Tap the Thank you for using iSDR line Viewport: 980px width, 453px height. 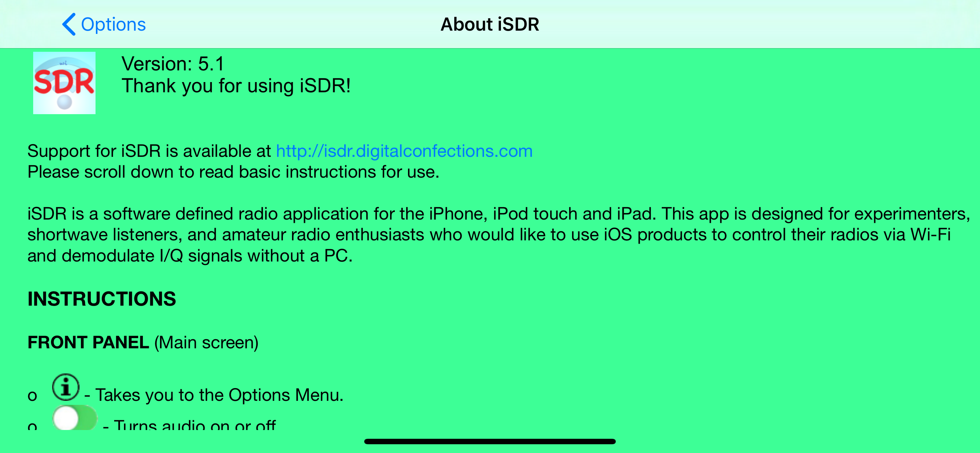tap(236, 86)
